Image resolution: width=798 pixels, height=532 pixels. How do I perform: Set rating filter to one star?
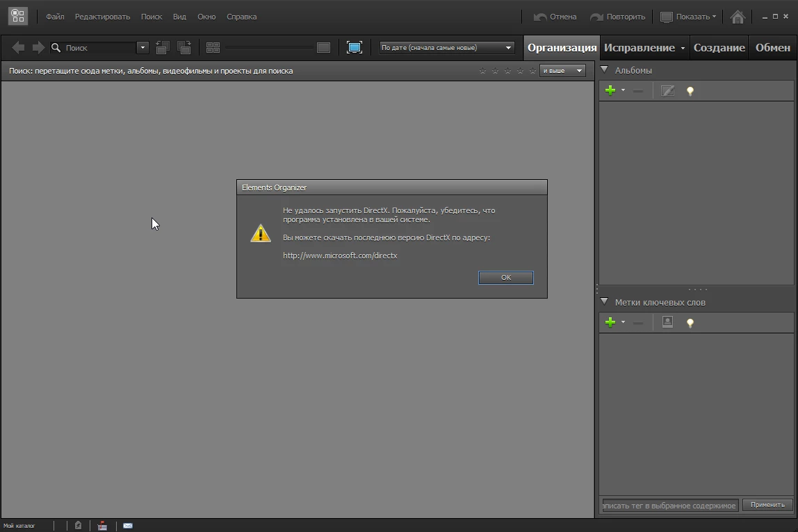pyautogui.click(x=482, y=71)
